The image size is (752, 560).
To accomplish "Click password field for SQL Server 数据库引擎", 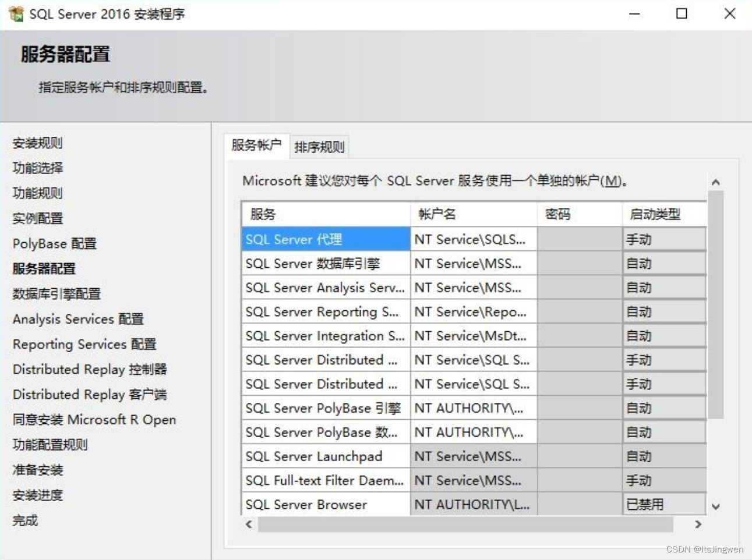I will [x=580, y=264].
